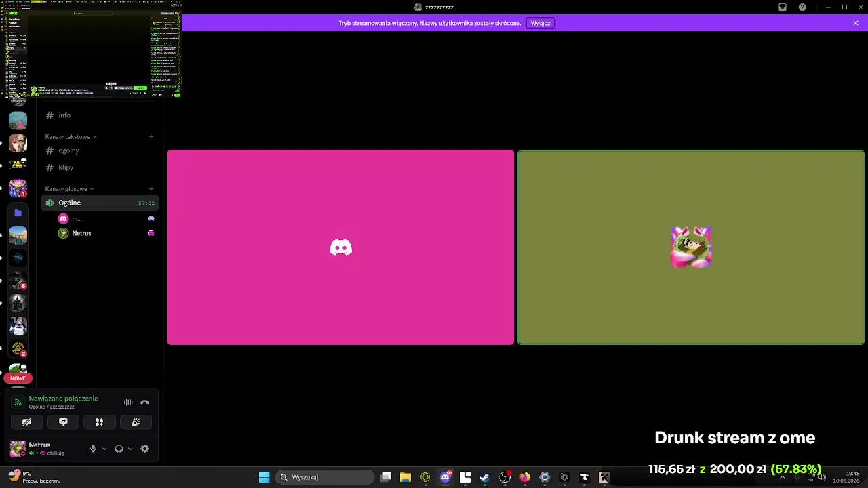
Task: Collapse Kanały głosowe category
Action: [x=69, y=189]
